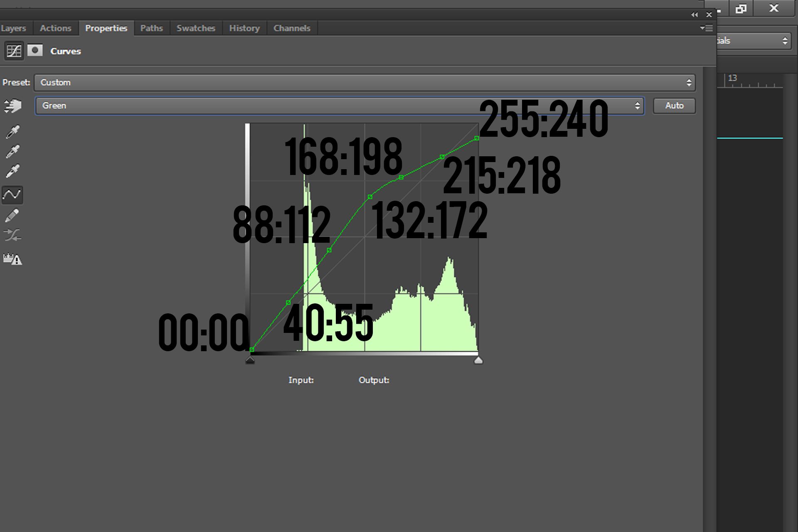Click the histogram clipping warning icon
The height and width of the screenshot is (532, 798).
click(x=12, y=259)
